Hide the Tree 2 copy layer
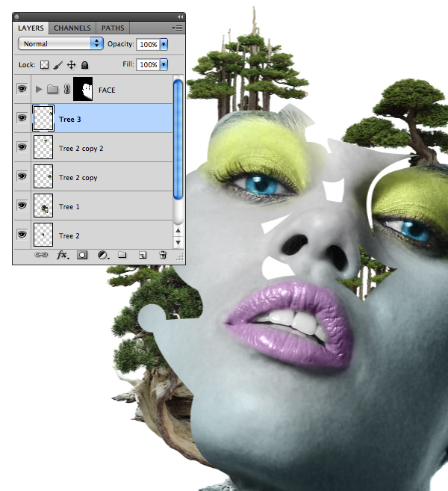This screenshot has width=448, height=491. (22, 176)
